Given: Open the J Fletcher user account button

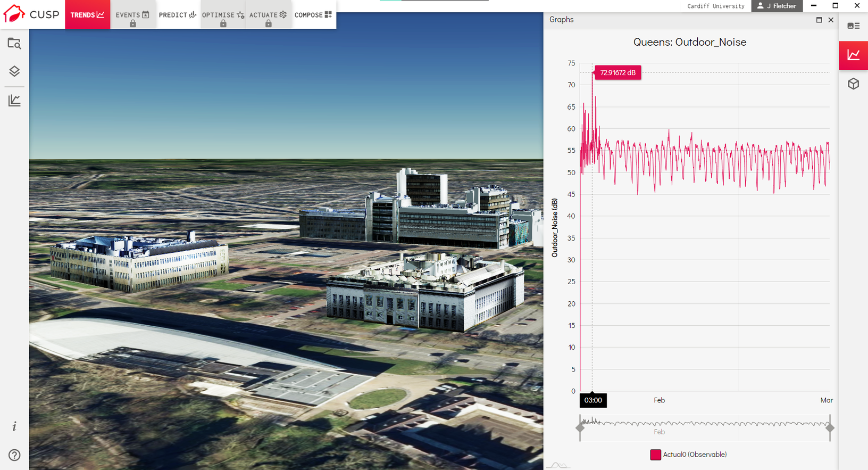Looking at the screenshot, I should [777, 6].
